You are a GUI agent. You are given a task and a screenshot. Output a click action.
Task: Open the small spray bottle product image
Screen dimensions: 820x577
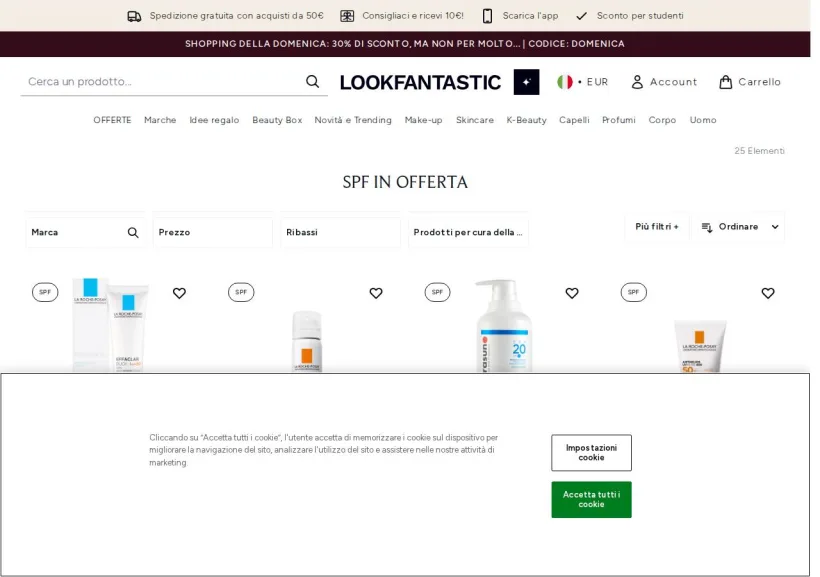pyautogui.click(x=307, y=341)
